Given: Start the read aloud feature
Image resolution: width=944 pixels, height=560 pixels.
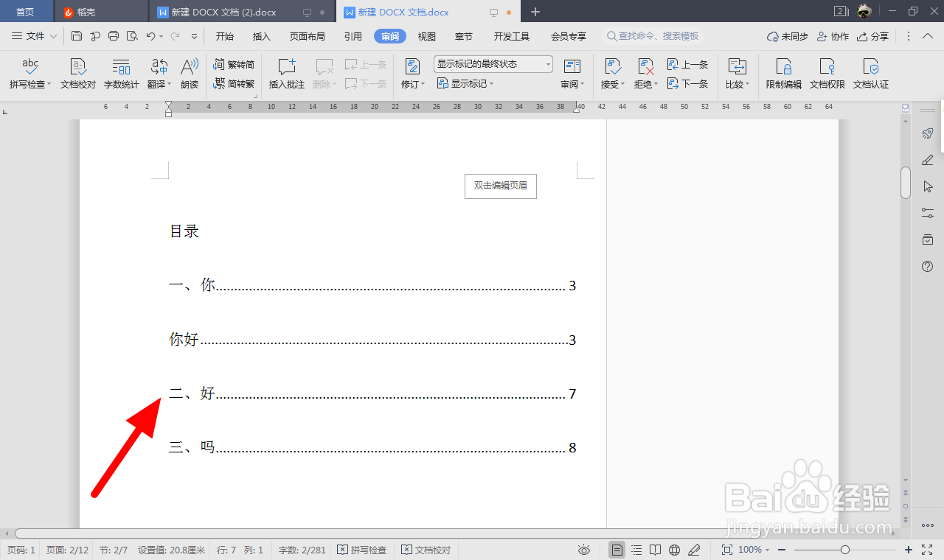Looking at the screenshot, I should 190,74.
